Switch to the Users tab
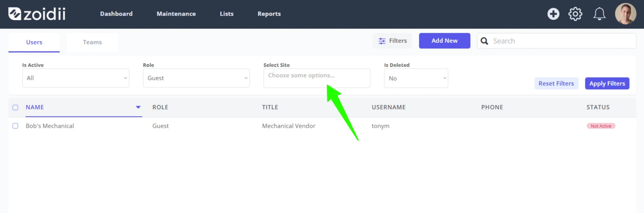Image resolution: width=644 pixels, height=213 pixels. (34, 42)
